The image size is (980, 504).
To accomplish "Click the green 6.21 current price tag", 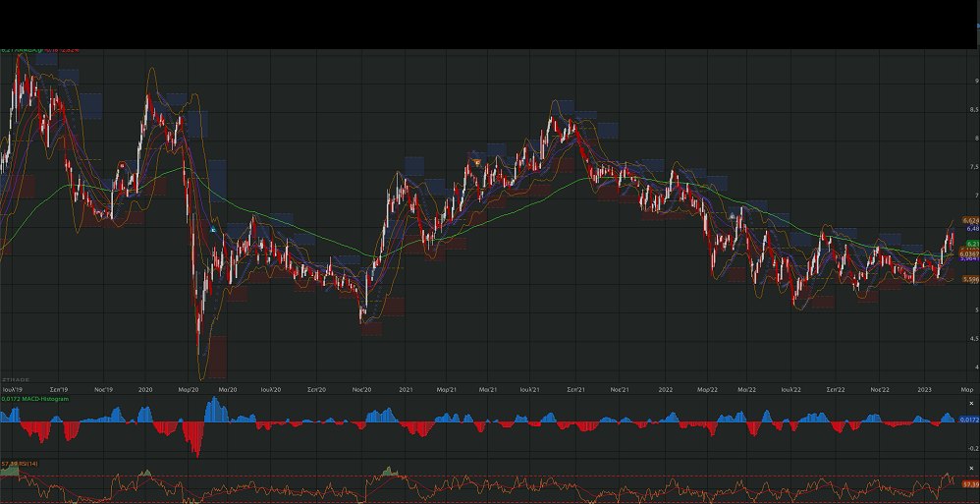I will click(x=971, y=243).
